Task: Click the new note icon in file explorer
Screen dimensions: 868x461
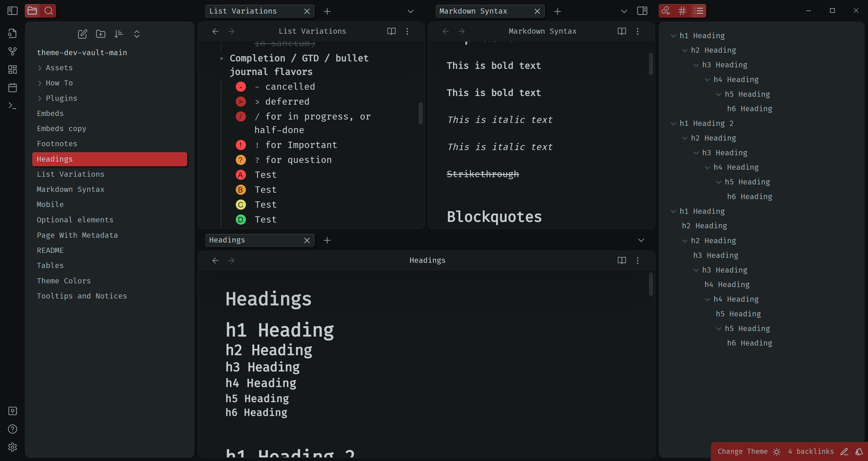Action: 82,34
